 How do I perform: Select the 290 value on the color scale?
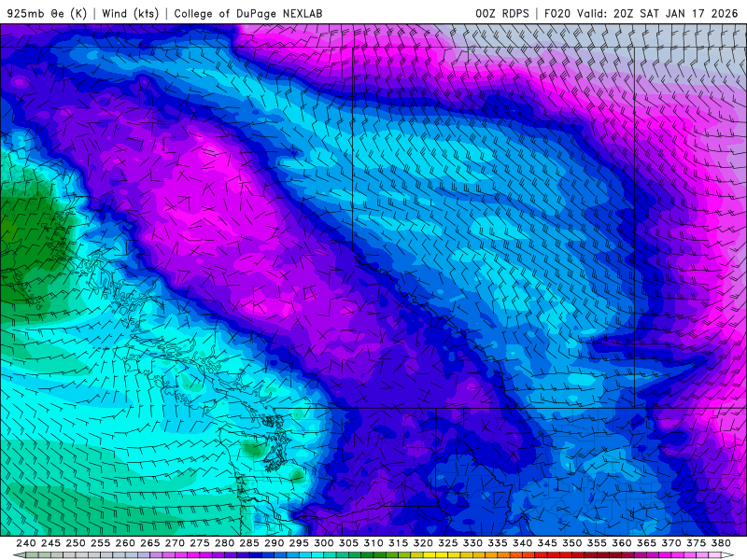(x=274, y=543)
